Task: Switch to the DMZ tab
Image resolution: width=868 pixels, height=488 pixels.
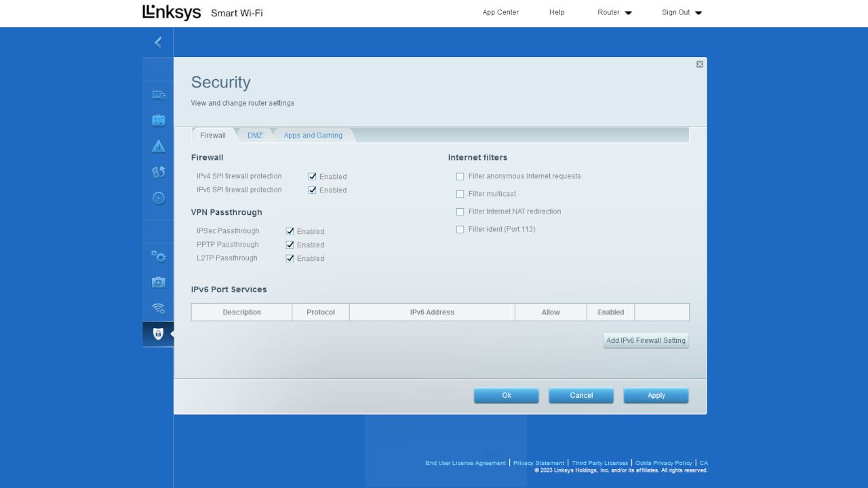Action: 255,136
